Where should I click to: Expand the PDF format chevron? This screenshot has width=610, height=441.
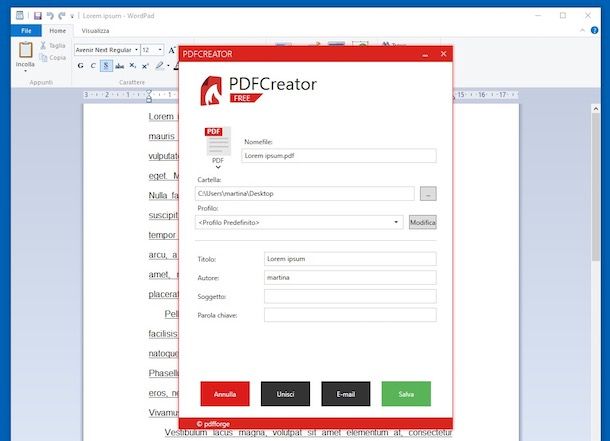[218, 167]
